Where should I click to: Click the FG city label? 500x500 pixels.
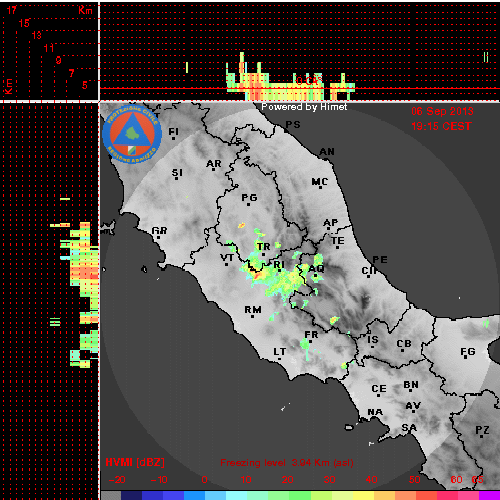[468, 352]
